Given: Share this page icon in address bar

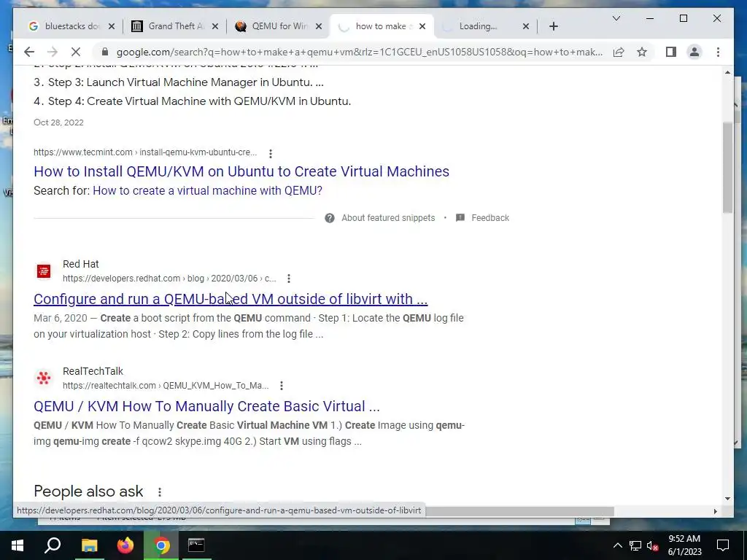Looking at the screenshot, I should point(619,52).
